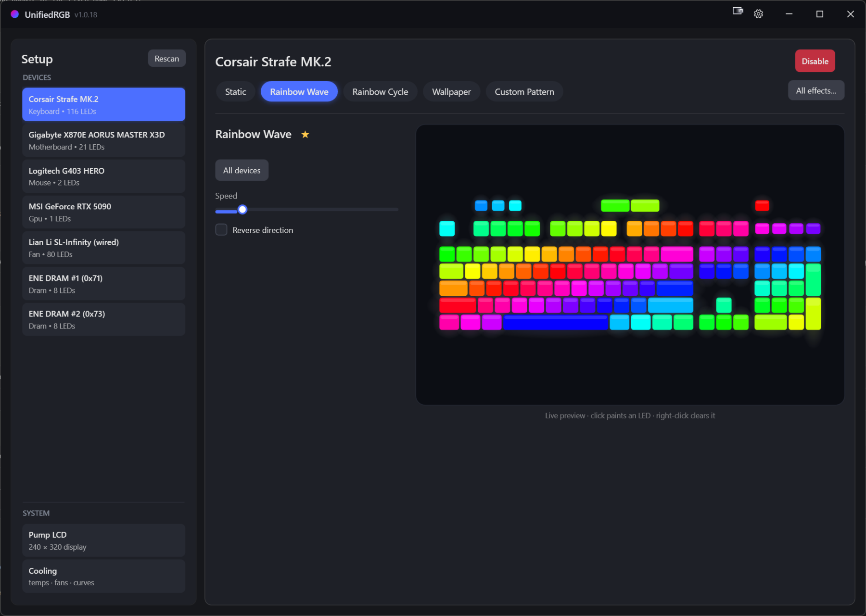Click the All devices button
Screen dimensions: 866x616
[x=242, y=170]
